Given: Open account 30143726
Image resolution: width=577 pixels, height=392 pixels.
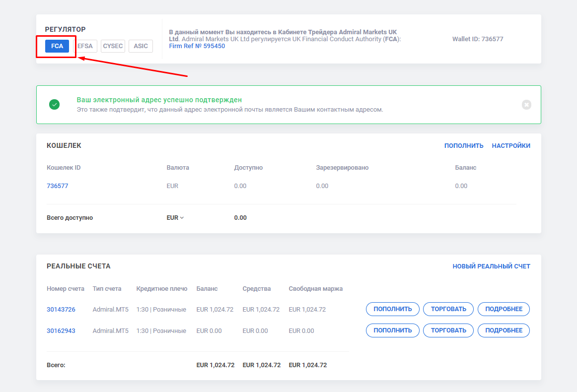Looking at the screenshot, I should tap(61, 310).
